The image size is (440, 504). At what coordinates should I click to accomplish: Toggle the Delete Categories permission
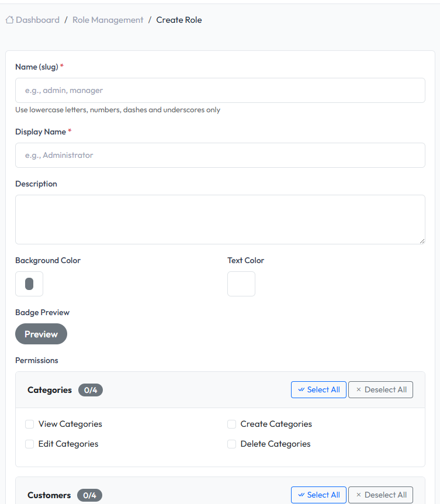pos(232,444)
